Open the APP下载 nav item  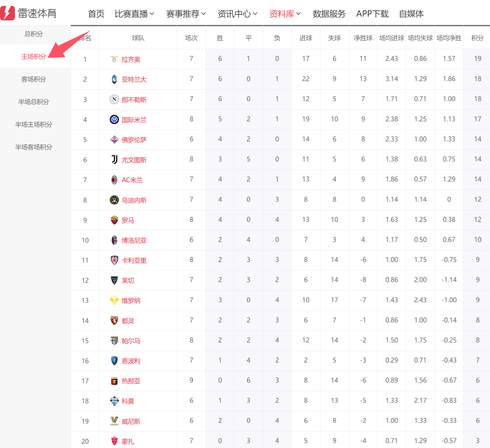(x=372, y=14)
